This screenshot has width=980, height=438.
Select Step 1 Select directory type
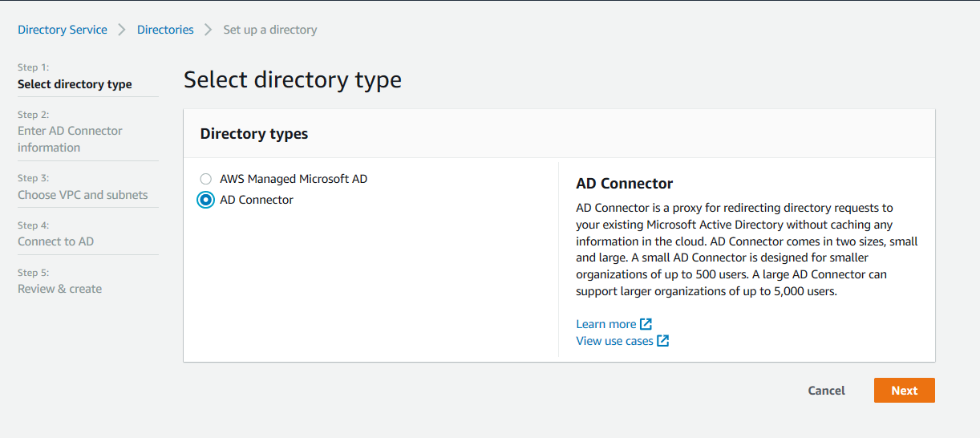(75, 84)
